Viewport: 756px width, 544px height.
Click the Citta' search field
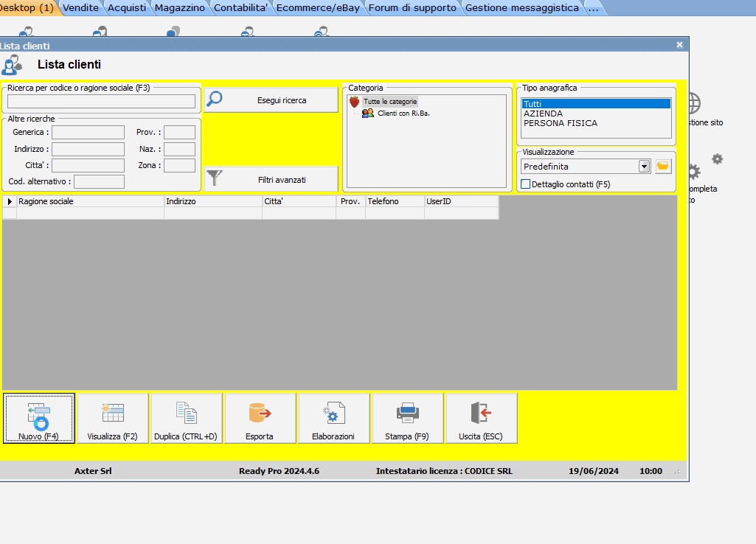[x=89, y=165]
